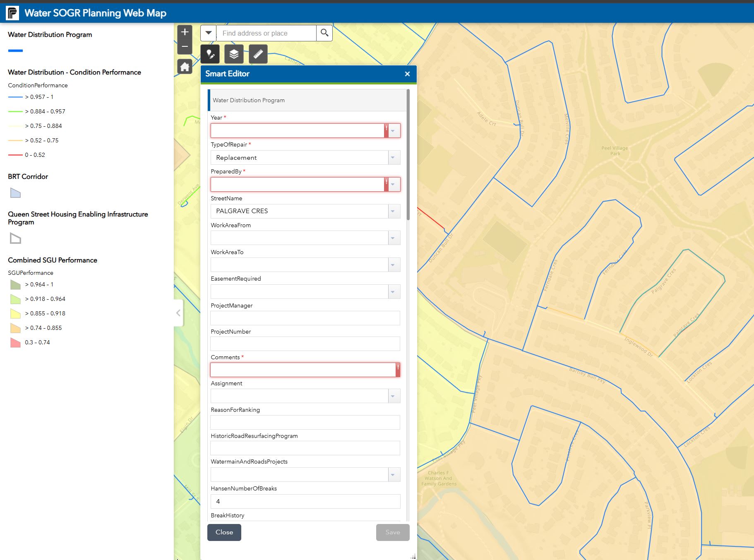Open the PreparedBy dropdown arrow
The width and height of the screenshot is (754, 560).
pyautogui.click(x=394, y=184)
